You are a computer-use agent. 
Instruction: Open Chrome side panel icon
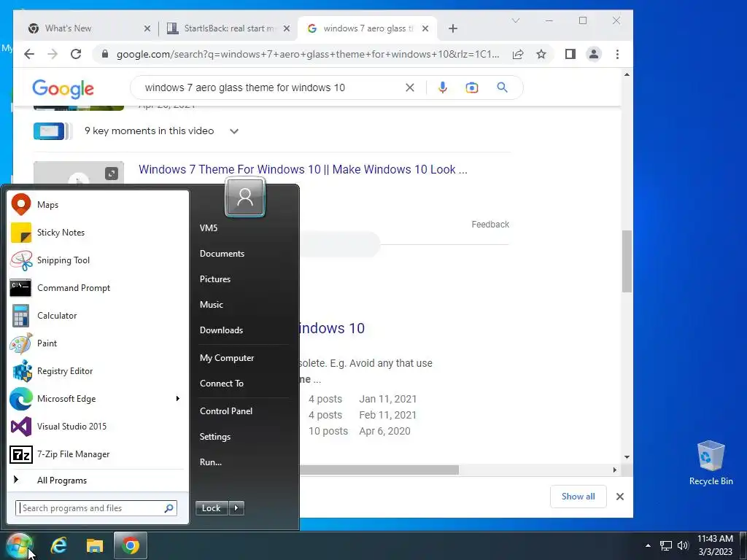570,54
